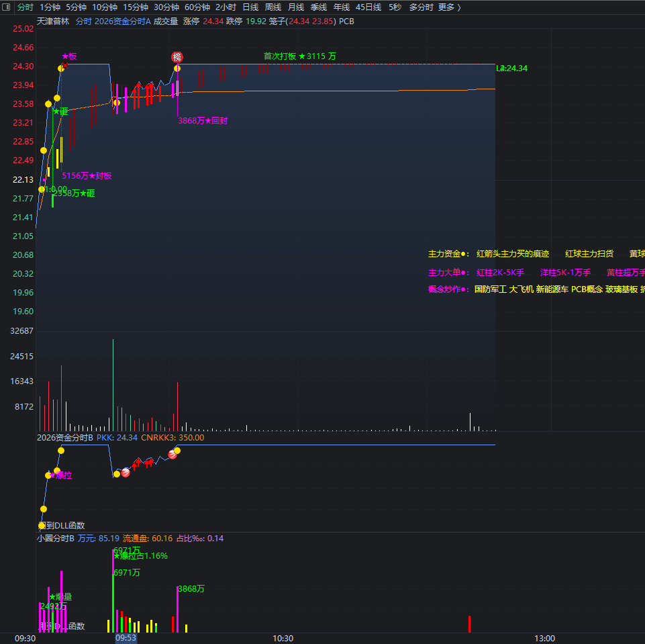Click the 成交量 label in chart header
Viewport: 645px width, 644px height.
[166, 21]
